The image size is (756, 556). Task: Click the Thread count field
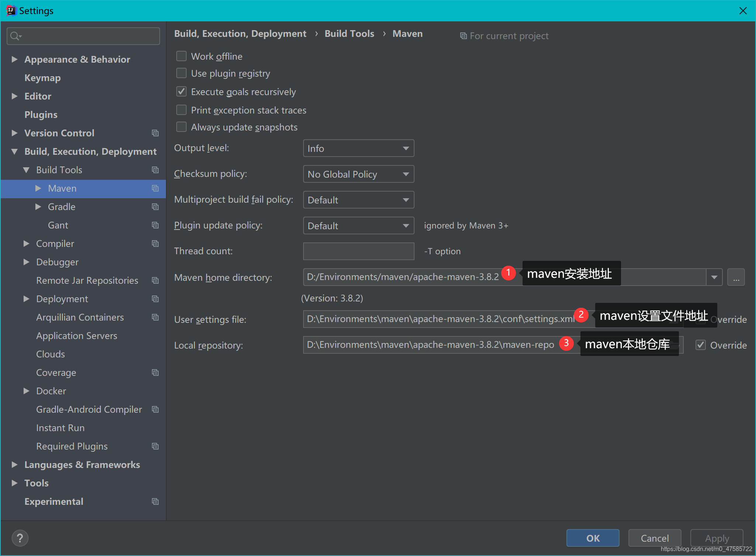pyautogui.click(x=358, y=251)
